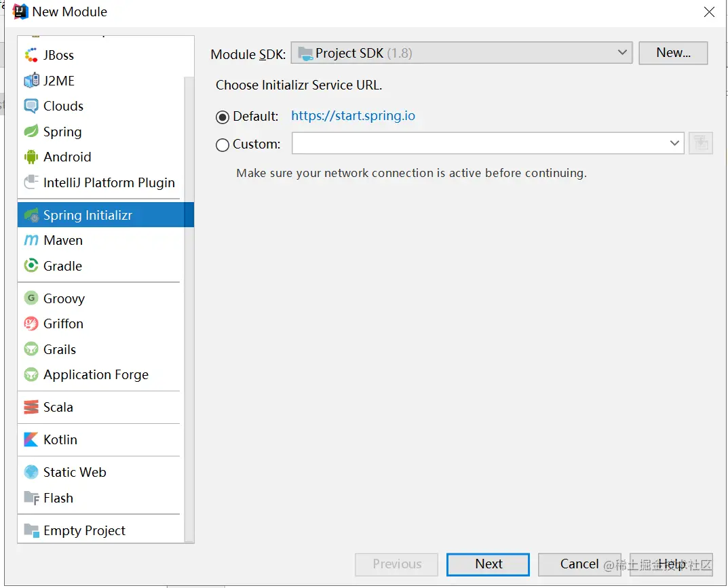Select the Clouds module type
The height and width of the screenshot is (588, 728).
100,106
